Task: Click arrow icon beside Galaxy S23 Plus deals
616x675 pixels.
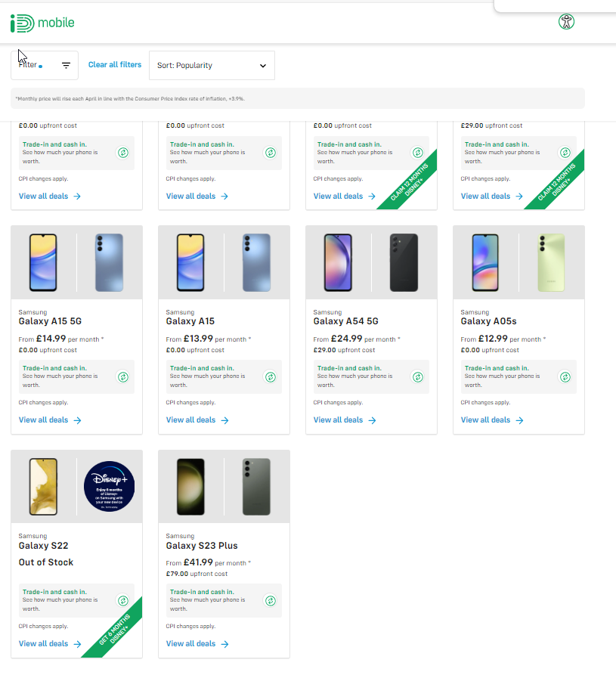Action: 224,644
